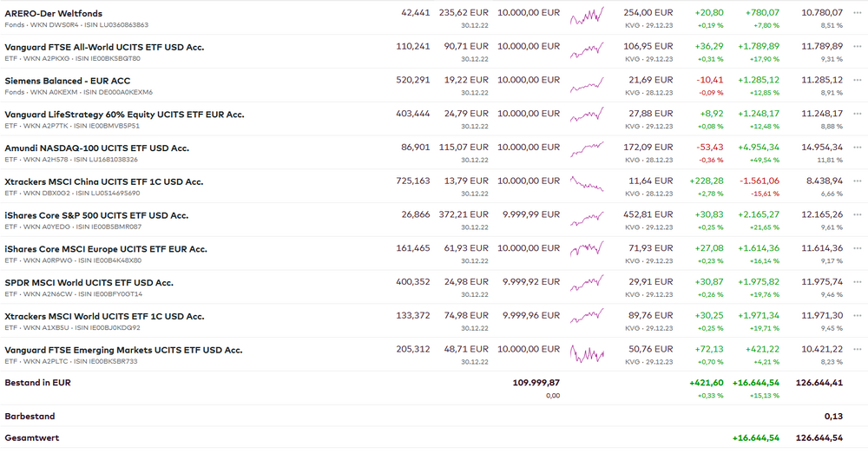This screenshot has height=454, width=868.
Task: Open three-dot menu for Xtrackers MSCI World
Action: click(858, 317)
